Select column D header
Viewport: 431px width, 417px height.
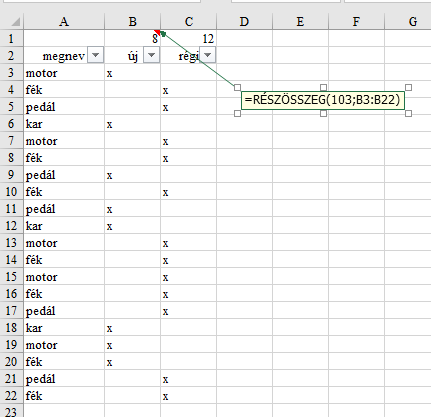tap(244, 22)
